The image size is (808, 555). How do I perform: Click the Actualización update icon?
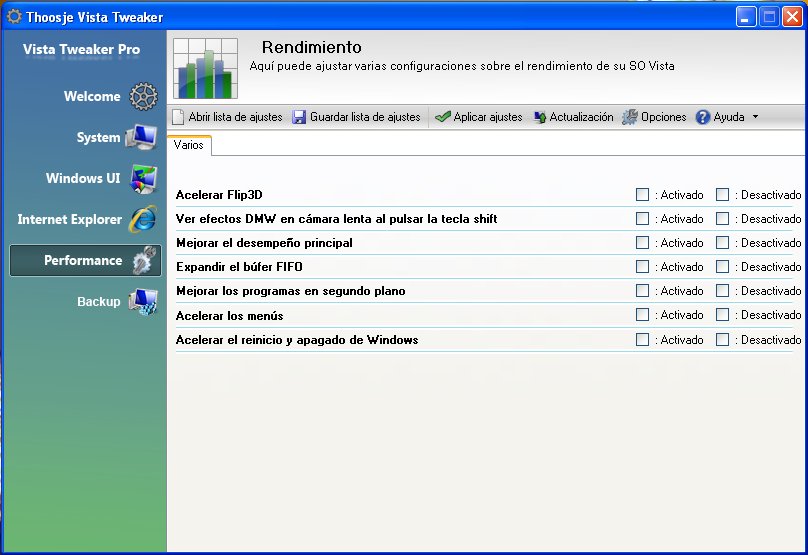coord(540,117)
